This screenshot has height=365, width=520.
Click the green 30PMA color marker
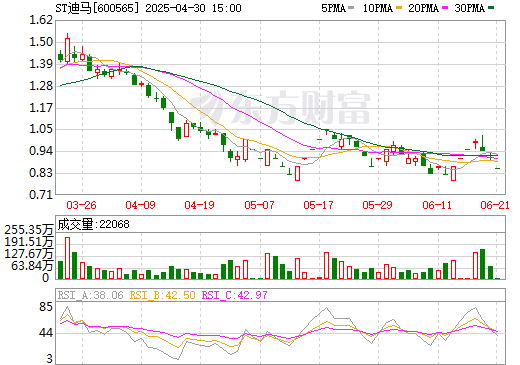pos(491,8)
